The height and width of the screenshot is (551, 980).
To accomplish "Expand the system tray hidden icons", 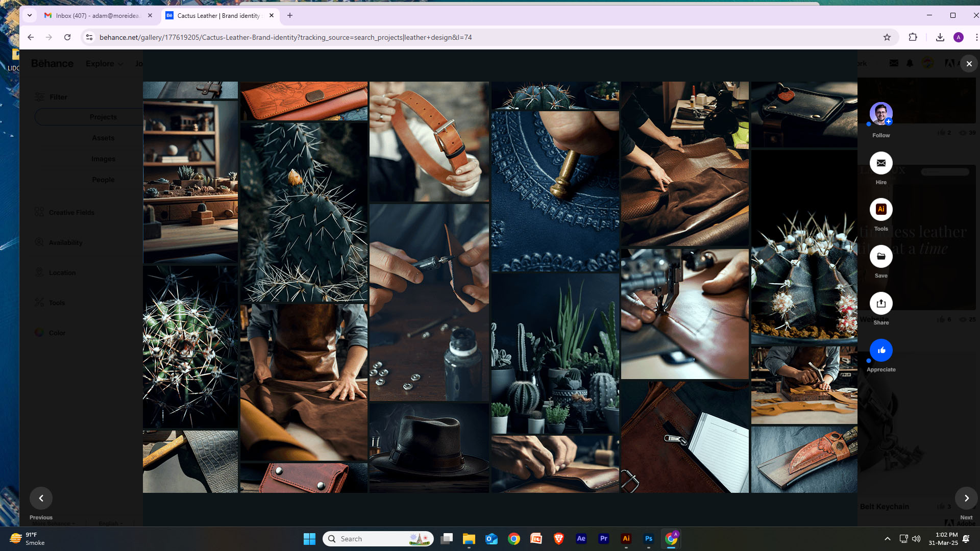I will coord(888,539).
